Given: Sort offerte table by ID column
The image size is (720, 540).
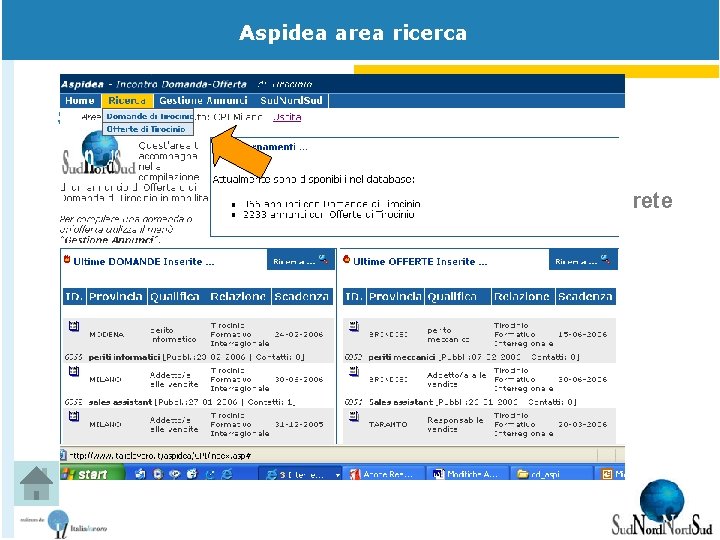Looking at the screenshot, I should point(354,297).
